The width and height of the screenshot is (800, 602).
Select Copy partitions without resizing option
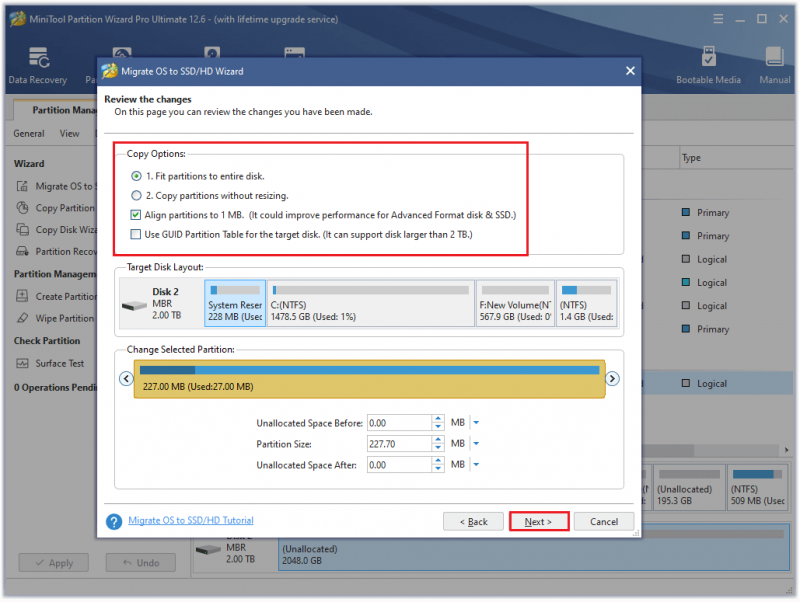(x=136, y=195)
